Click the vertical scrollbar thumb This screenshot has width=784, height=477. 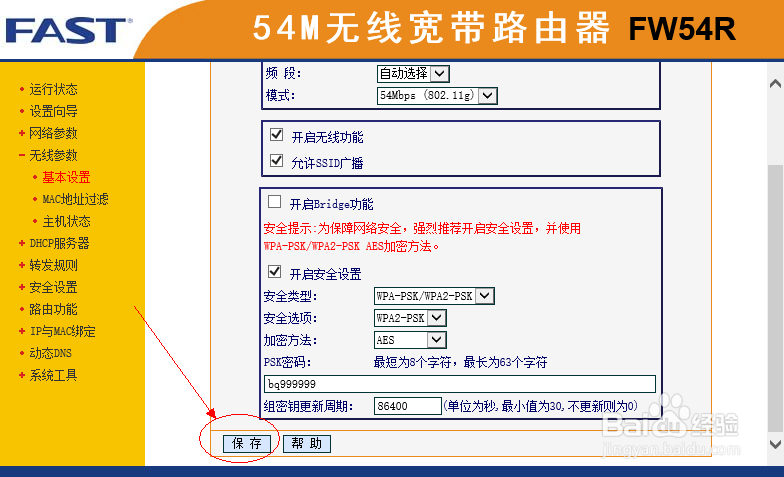776,298
